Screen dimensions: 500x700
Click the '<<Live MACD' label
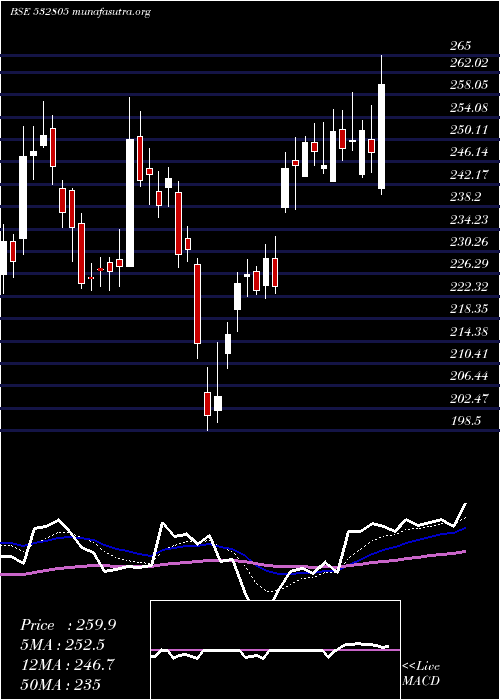[421, 673]
